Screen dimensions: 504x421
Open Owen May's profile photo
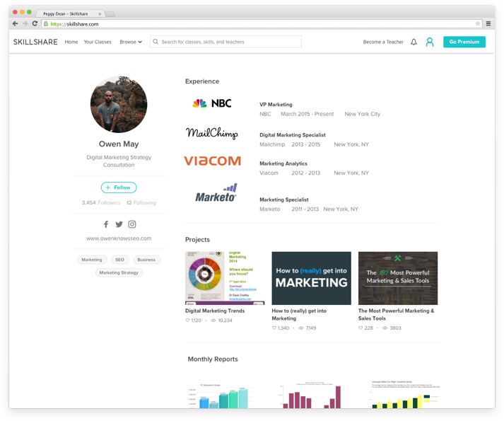pos(119,104)
